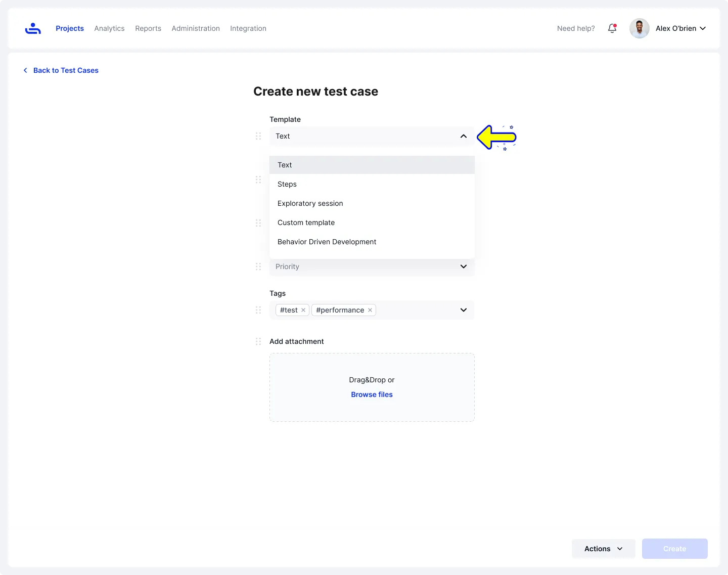Open the Actions menu

click(603, 549)
